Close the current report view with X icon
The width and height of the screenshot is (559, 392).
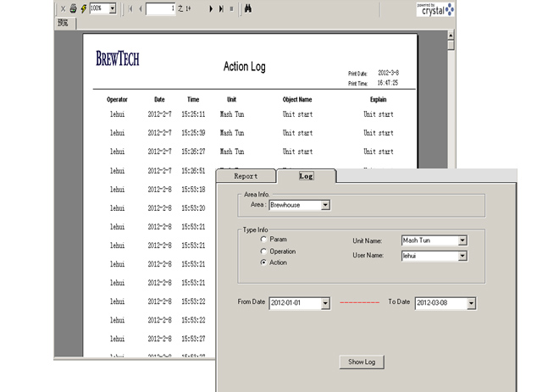point(64,9)
